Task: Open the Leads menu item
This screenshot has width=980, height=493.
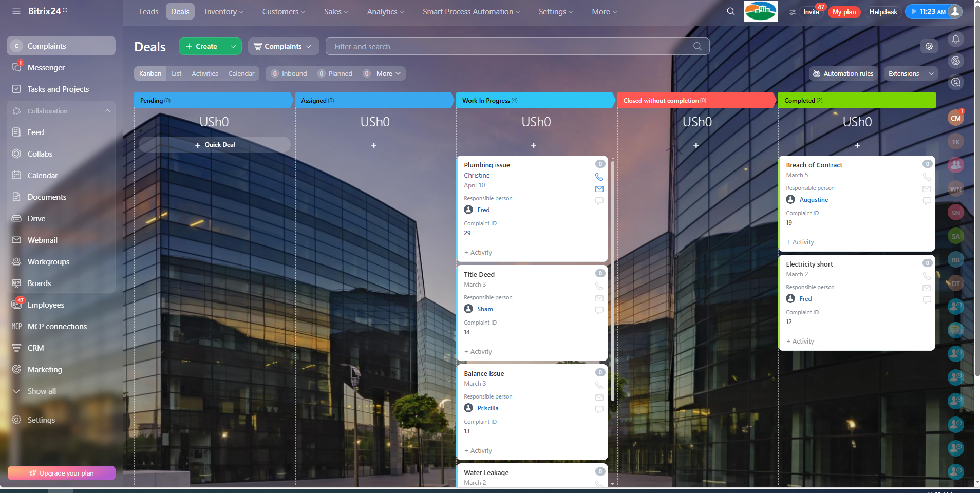Action: tap(148, 12)
